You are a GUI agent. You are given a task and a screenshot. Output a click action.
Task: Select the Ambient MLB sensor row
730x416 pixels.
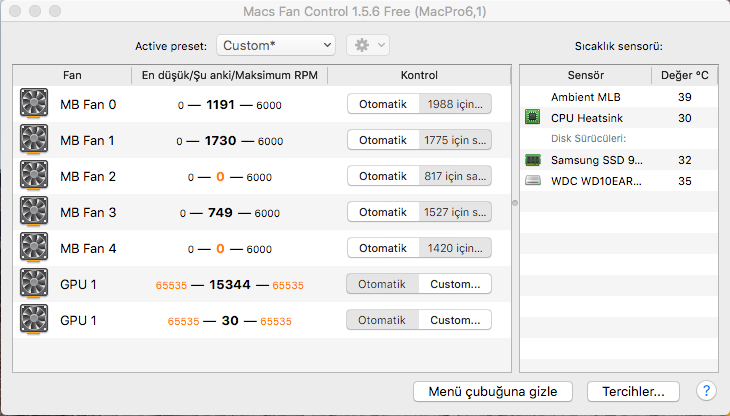click(585, 97)
